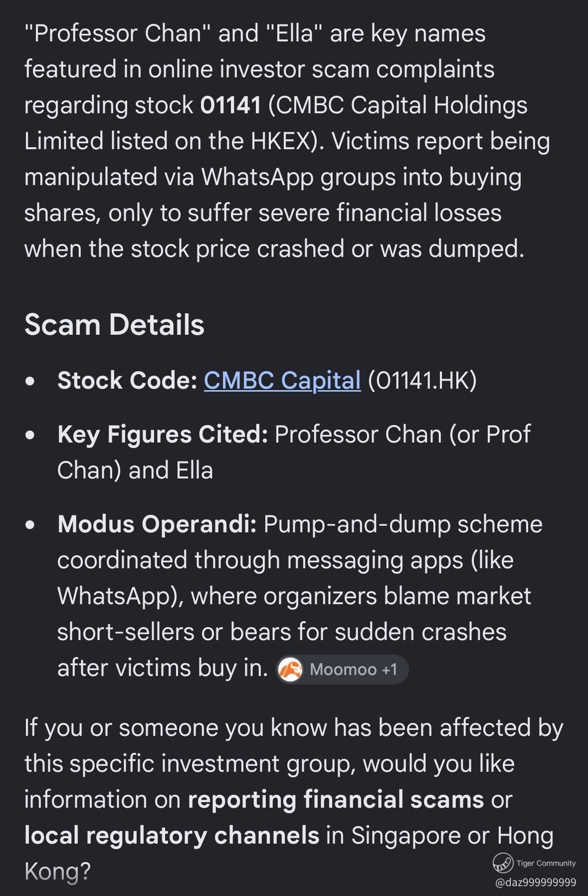Screen dimensions: 588x896
Task: Click the Tiger Community watermark text
Action: [546, 863]
